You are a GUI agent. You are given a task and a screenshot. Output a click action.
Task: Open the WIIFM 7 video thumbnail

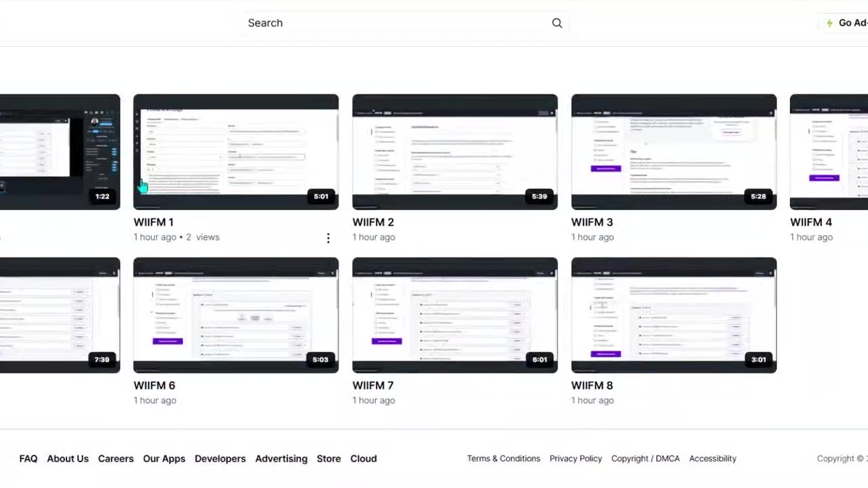click(455, 315)
